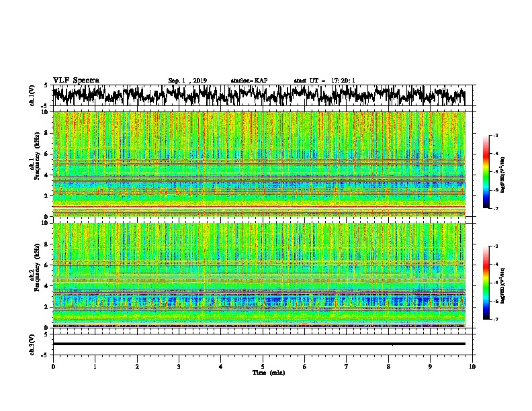The width and height of the screenshot is (532, 411).
Task: Click the time axis tick label "6"
Action: [x=305, y=366]
